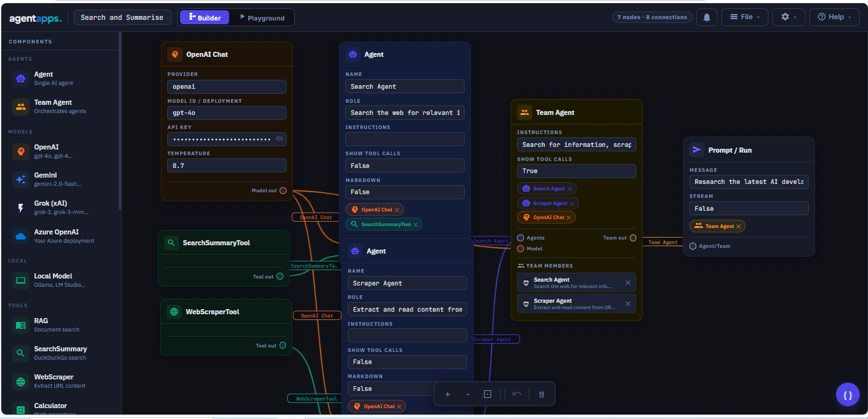Switch to the Playground tab
This screenshot has width=868, height=419.
pos(262,18)
